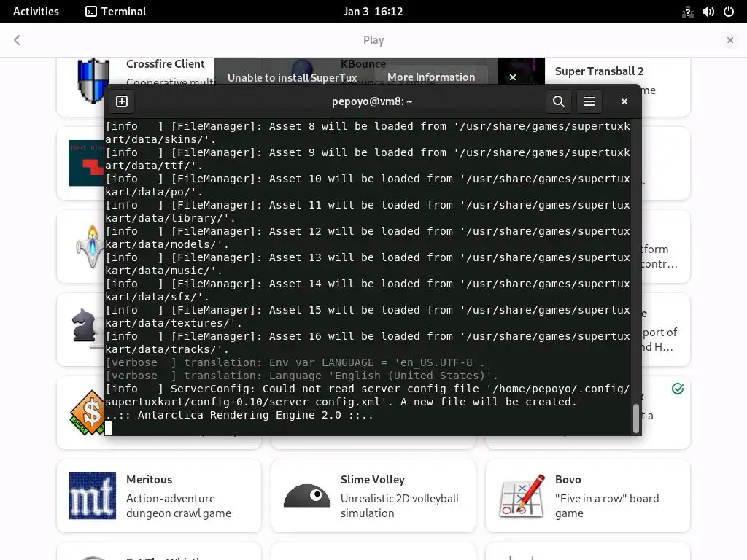Click the 'Asset 8 will be loaded' line
Image resolution: width=747 pixels, height=560 pixels.
tap(368, 133)
